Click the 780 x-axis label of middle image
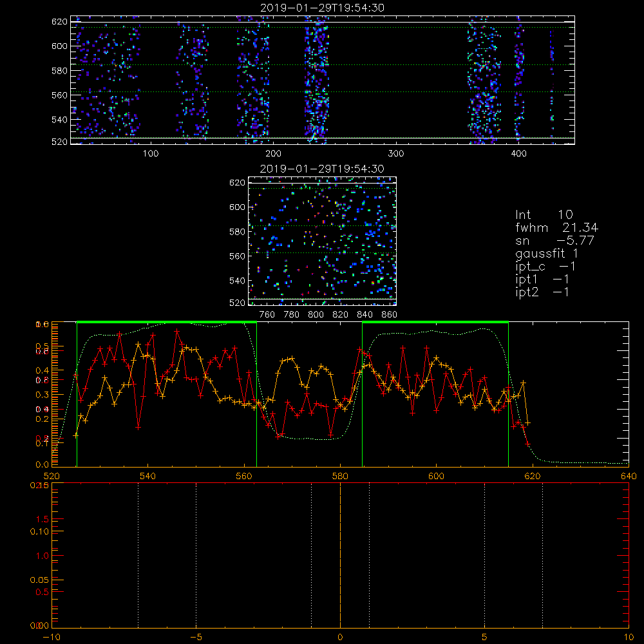Viewport: 644px width, 644px height. click(x=292, y=315)
